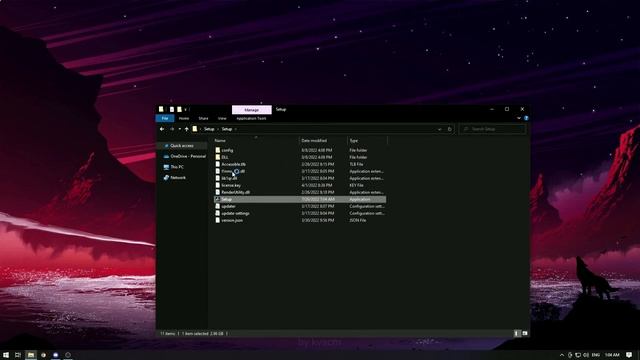Click Properties icon in quick access toolbar
This screenshot has height=360, width=640.
coord(172,109)
